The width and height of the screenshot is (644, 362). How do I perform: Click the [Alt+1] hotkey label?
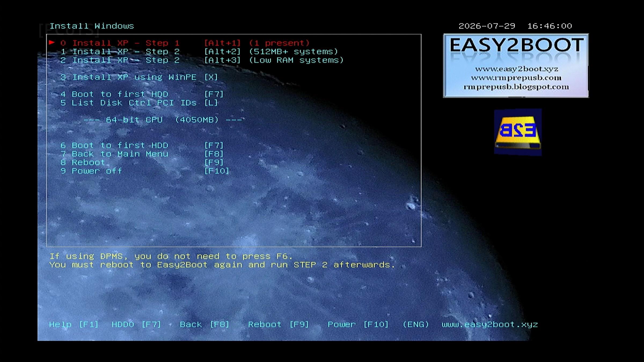pyautogui.click(x=222, y=43)
